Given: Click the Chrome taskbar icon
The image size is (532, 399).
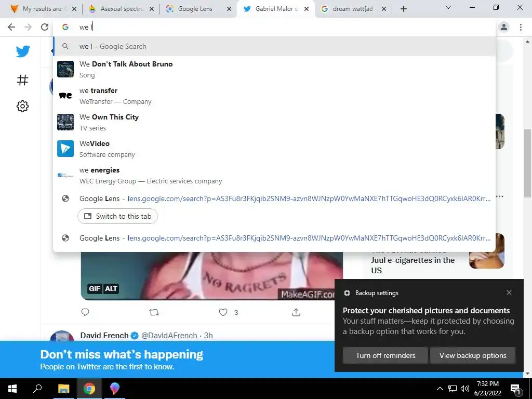Looking at the screenshot, I should tap(89, 389).
